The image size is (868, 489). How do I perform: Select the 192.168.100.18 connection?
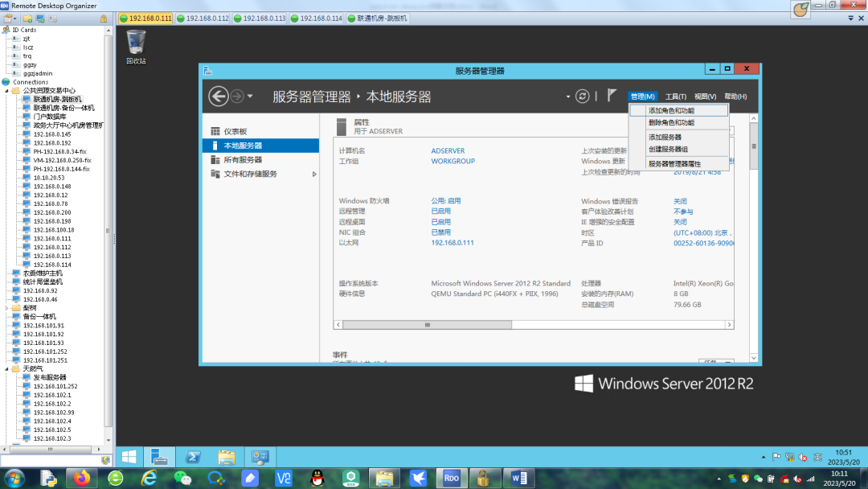pos(54,230)
